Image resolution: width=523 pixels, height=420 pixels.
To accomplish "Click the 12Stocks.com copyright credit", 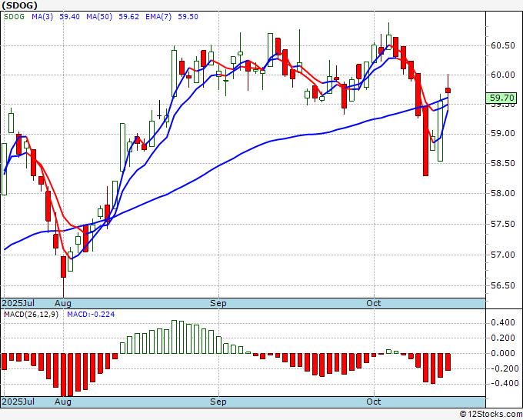I will 491,414.
